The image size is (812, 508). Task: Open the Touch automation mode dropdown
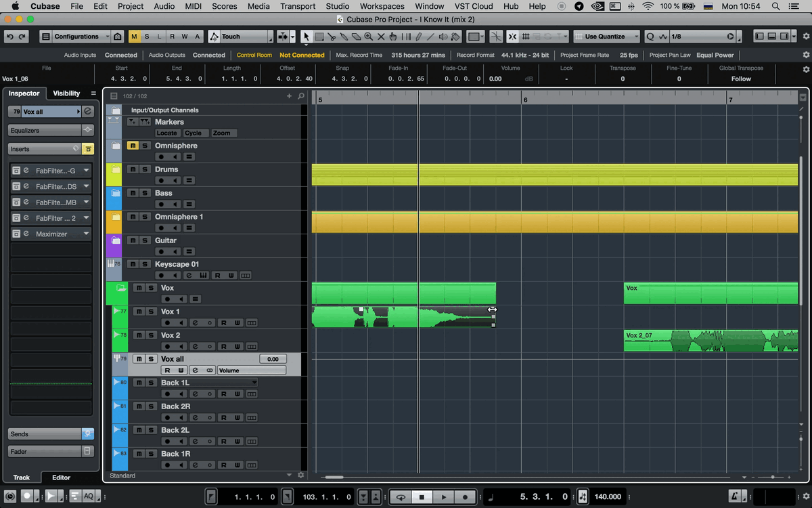tap(241, 37)
